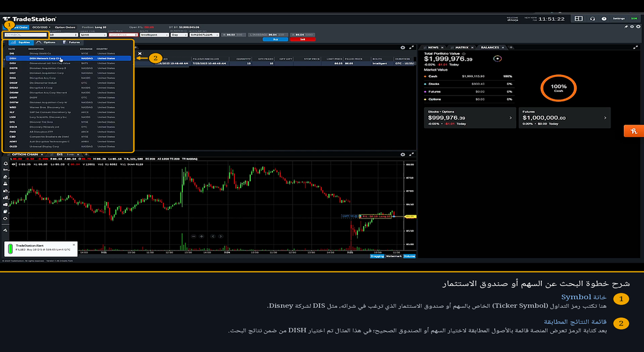Open the Order Type dropdown set to Limit
The height and width of the screenshot is (352, 644).
click(93, 35)
